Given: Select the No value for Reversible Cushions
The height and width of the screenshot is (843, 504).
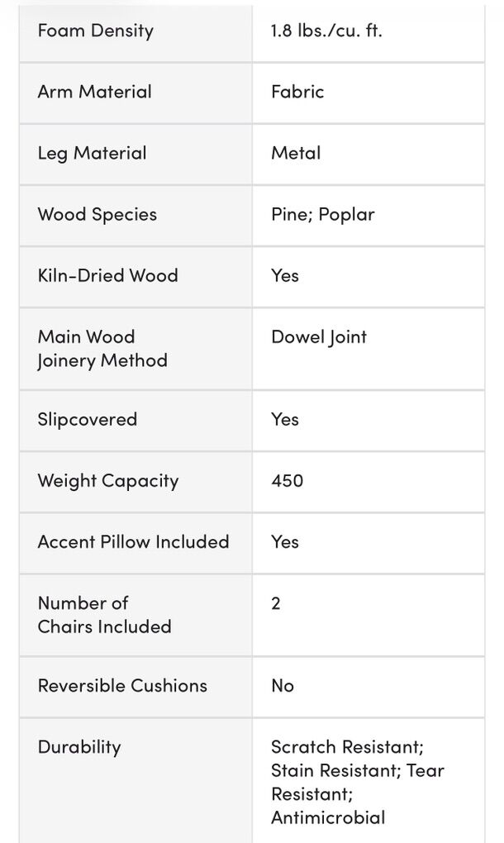Looking at the screenshot, I should [283, 685].
